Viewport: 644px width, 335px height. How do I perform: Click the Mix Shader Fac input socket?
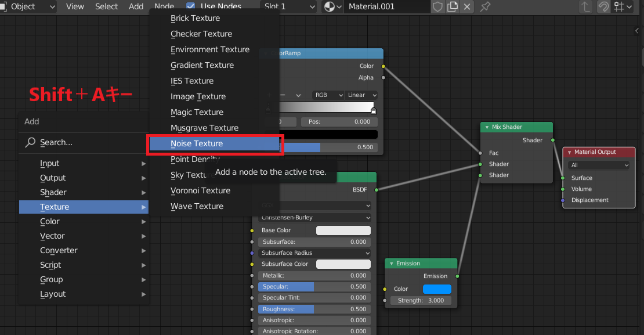click(480, 153)
